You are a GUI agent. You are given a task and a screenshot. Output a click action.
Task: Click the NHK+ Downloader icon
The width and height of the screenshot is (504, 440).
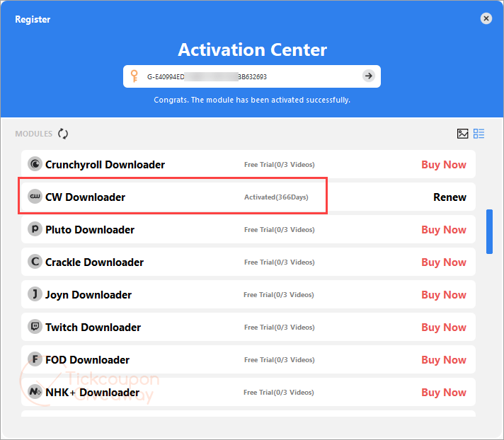click(35, 392)
